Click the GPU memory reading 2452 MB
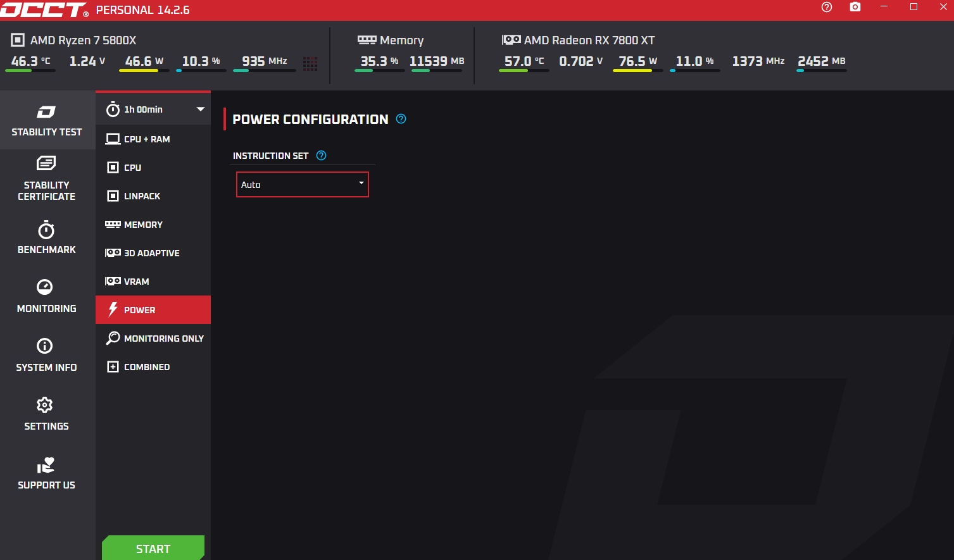The height and width of the screenshot is (560, 954). (822, 61)
